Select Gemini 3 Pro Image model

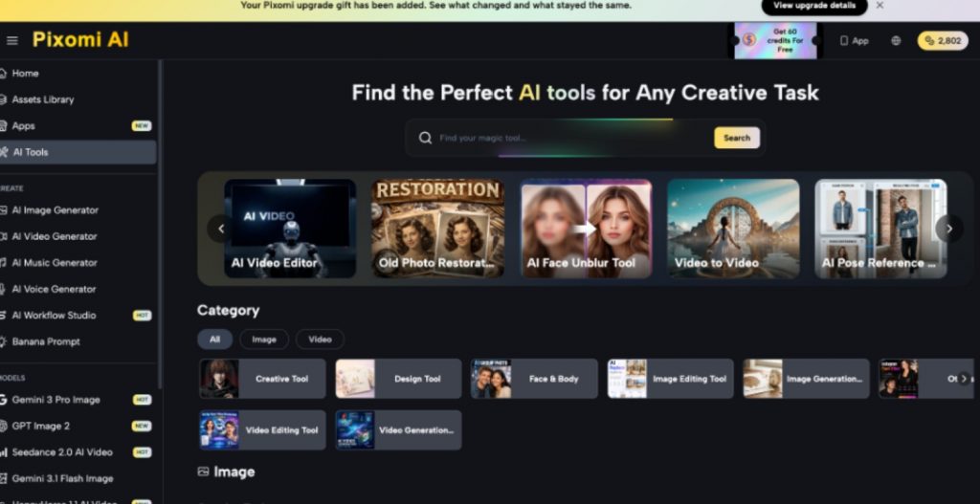pyautogui.click(x=78, y=400)
